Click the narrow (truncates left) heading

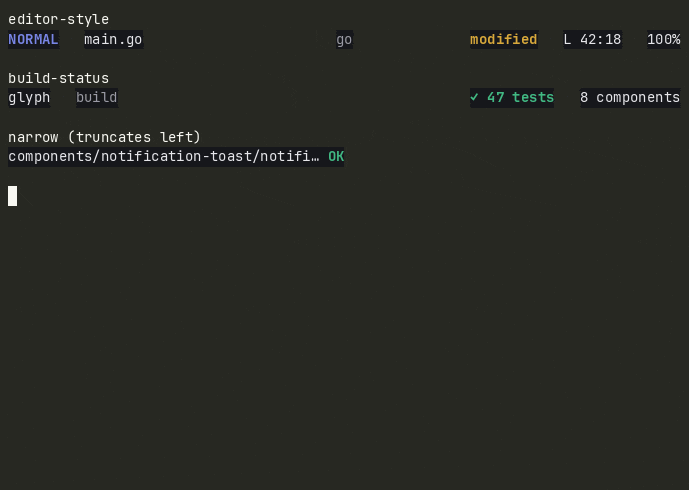(x=104, y=137)
